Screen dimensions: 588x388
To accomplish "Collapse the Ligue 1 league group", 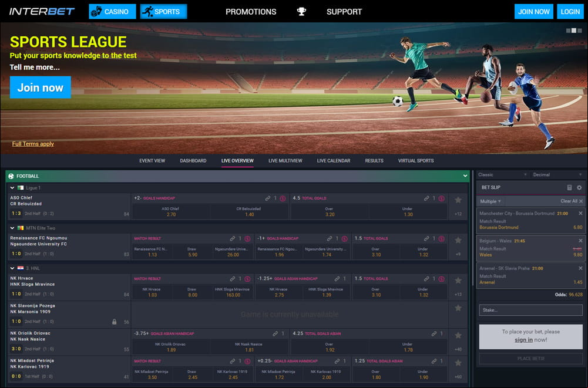I will point(12,188).
